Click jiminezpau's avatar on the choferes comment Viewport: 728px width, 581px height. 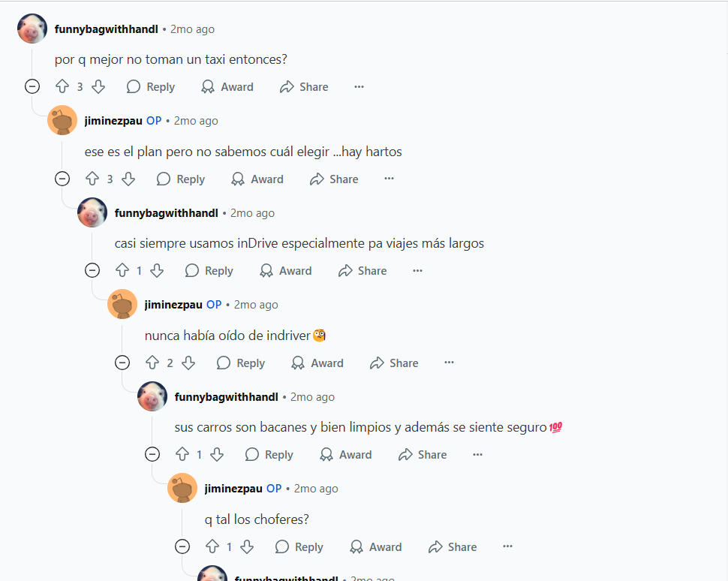click(x=182, y=488)
